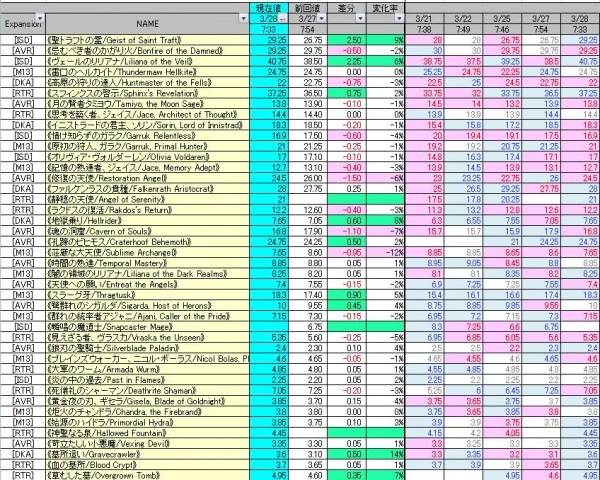Select the Nicol Bolas name cell
The image size is (600, 480).
coord(147,359)
